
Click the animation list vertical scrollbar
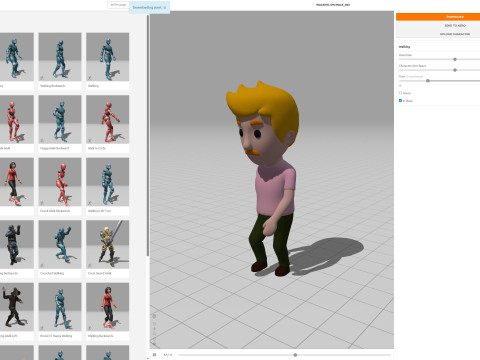click(148, 135)
